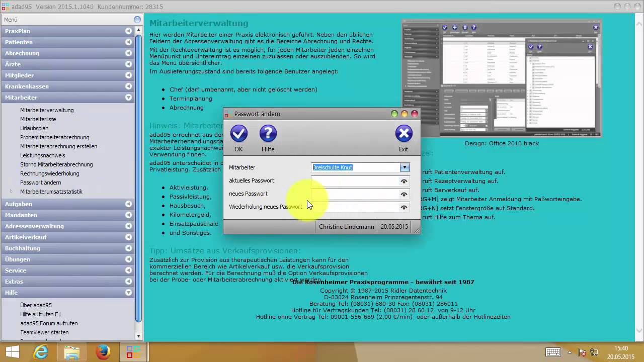Open File Explorer from the taskbar

pos(71,351)
